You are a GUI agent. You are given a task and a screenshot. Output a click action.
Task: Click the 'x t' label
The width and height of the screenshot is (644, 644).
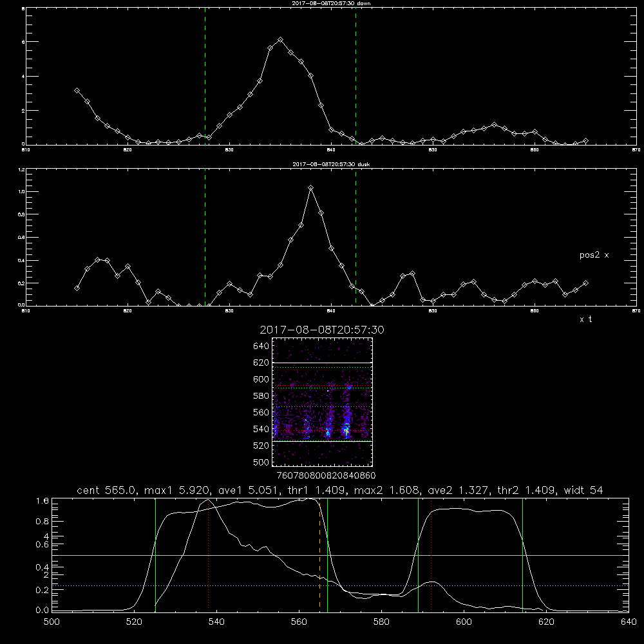click(x=585, y=319)
